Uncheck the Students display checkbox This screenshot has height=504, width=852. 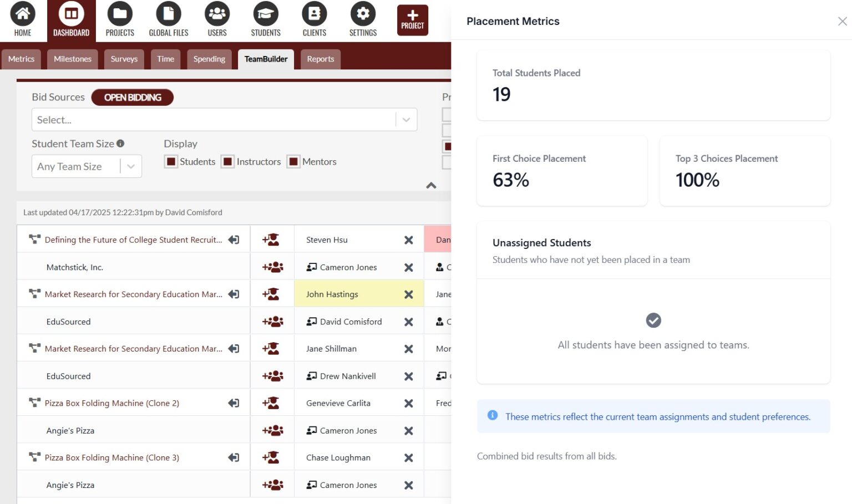[x=170, y=161]
